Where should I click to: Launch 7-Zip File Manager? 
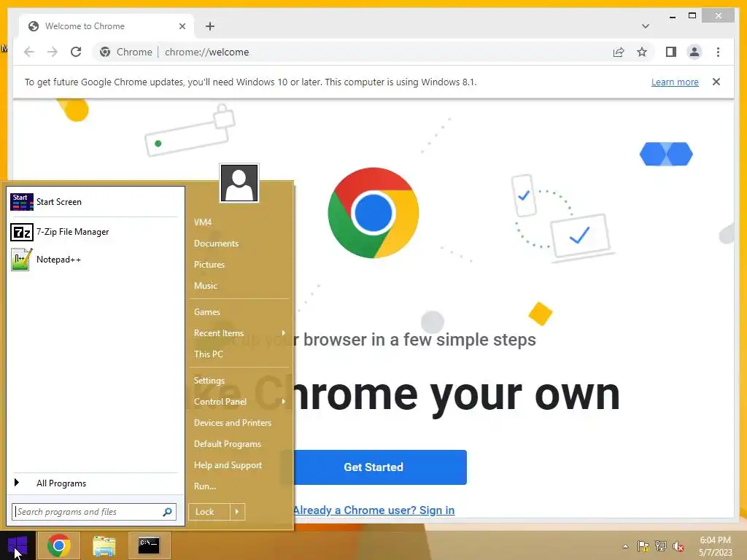tap(94, 232)
